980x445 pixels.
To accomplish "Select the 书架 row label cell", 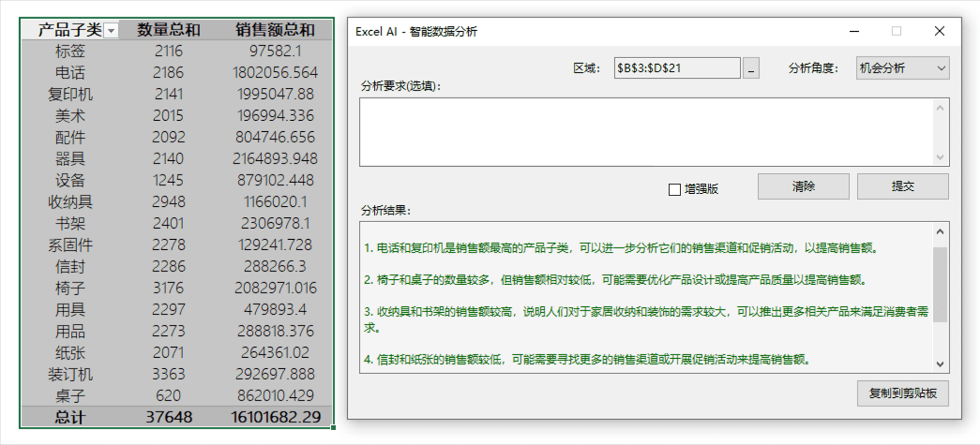I will (70, 223).
